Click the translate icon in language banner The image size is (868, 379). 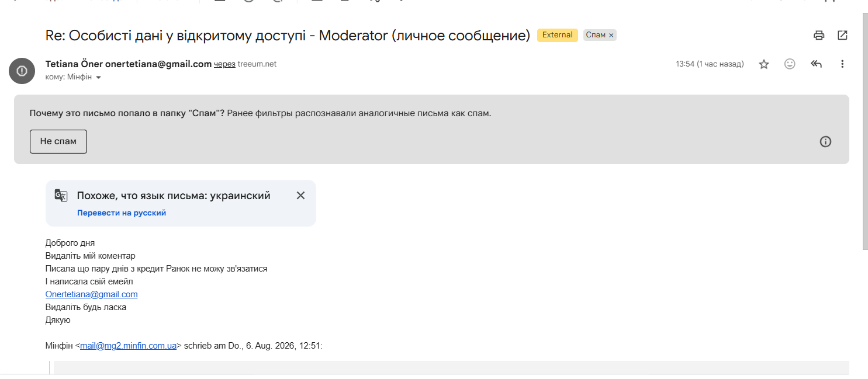61,196
